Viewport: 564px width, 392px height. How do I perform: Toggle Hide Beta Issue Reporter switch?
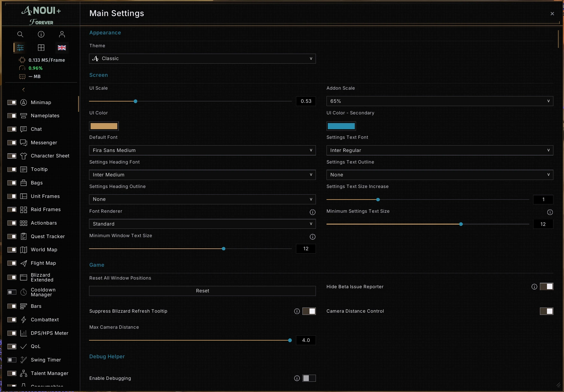click(546, 287)
